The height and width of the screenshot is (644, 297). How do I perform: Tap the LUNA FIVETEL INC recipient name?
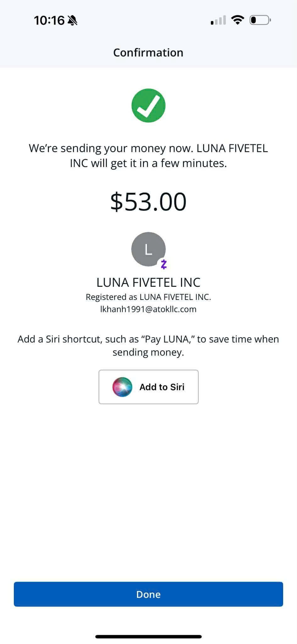coord(148,282)
